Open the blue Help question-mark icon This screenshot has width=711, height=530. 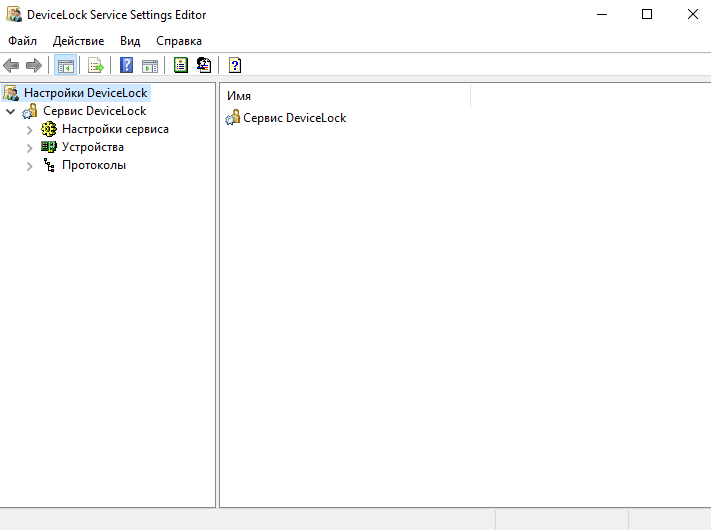(127, 65)
